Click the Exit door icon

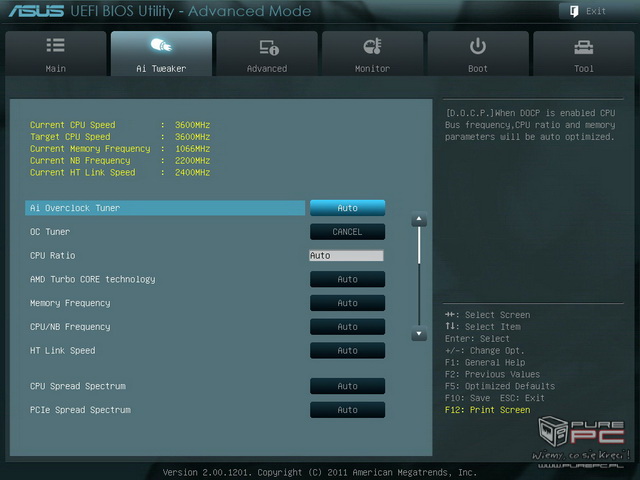pyautogui.click(x=574, y=11)
